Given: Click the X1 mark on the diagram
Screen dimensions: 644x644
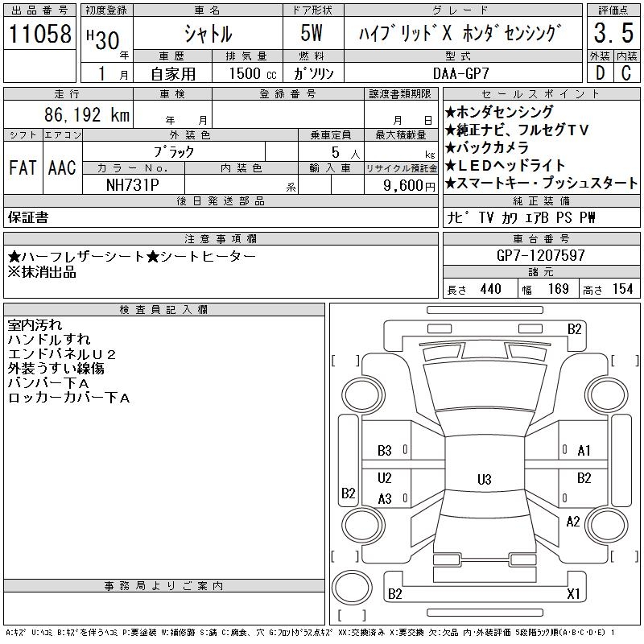Looking at the screenshot, I should pos(573,594).
